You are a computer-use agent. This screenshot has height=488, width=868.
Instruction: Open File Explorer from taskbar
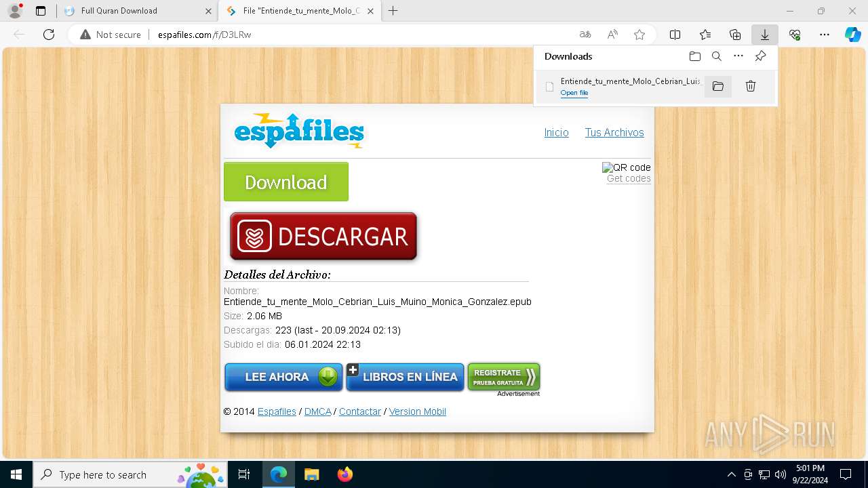pos(311,474)
